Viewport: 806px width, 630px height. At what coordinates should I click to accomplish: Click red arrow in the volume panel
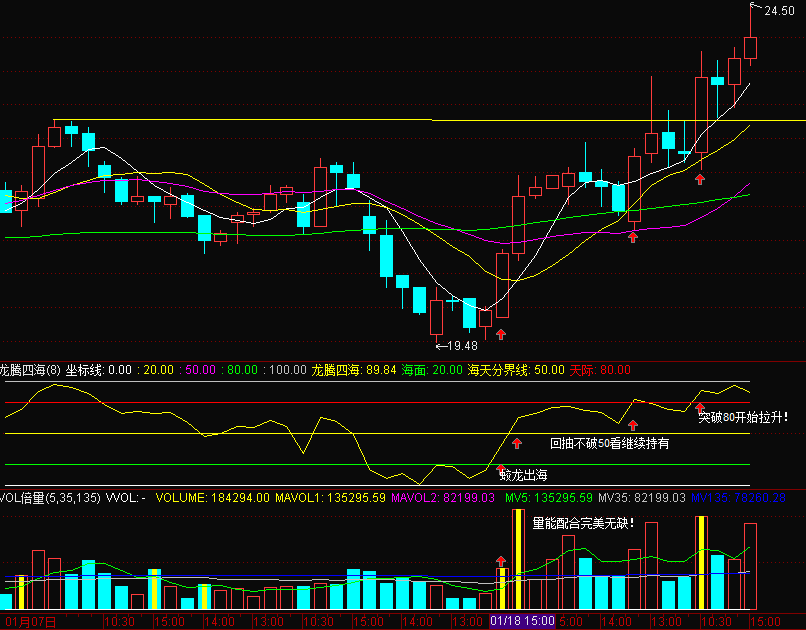tap(501, 562)
